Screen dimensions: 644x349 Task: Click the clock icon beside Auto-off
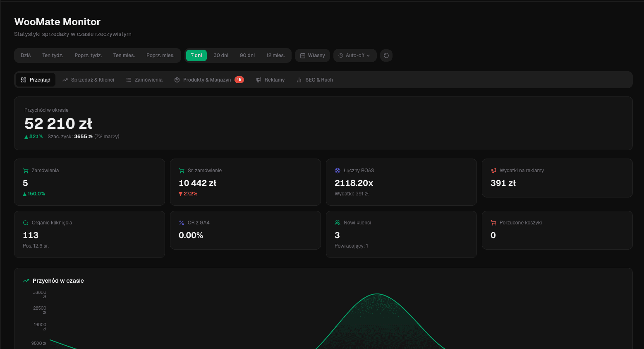341,55
